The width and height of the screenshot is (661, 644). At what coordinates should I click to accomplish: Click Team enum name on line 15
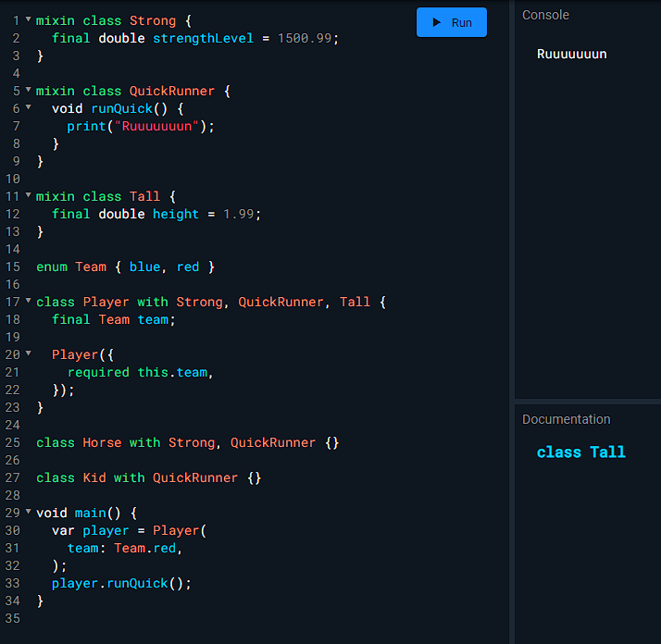pyautogui.click(x=91, y=266)
